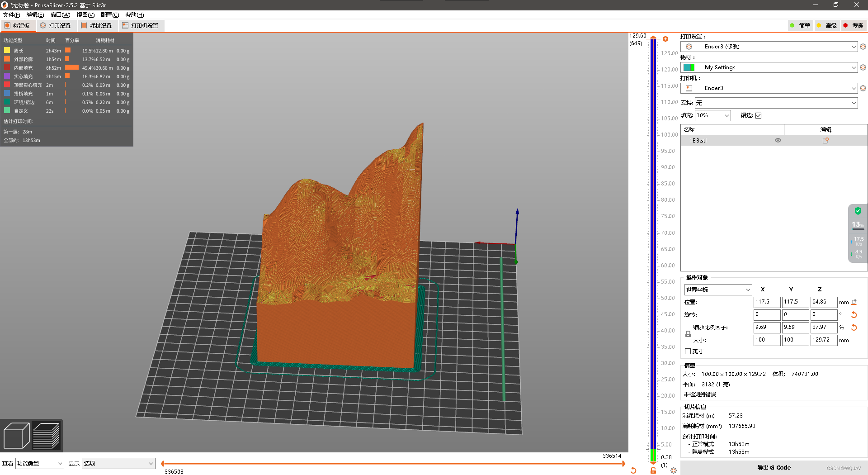
Task: Switch to the sliced layers preview icon
Action: [46, 436]
